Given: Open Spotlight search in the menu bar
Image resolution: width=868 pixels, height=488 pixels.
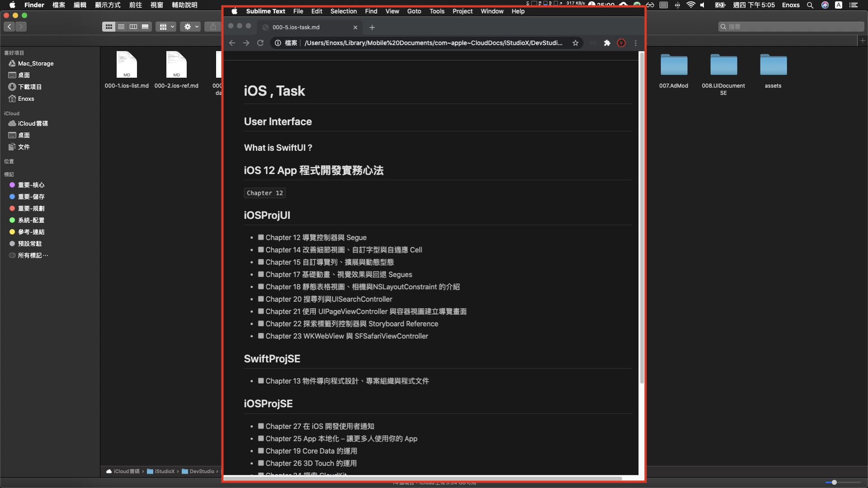Looking at the screenshot, I should tap(810, 5).
